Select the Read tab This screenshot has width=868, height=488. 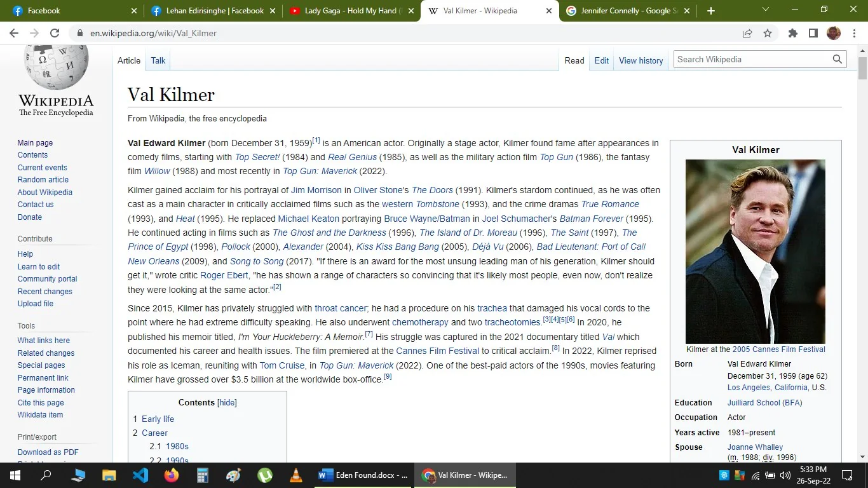[x=574, y=60]
